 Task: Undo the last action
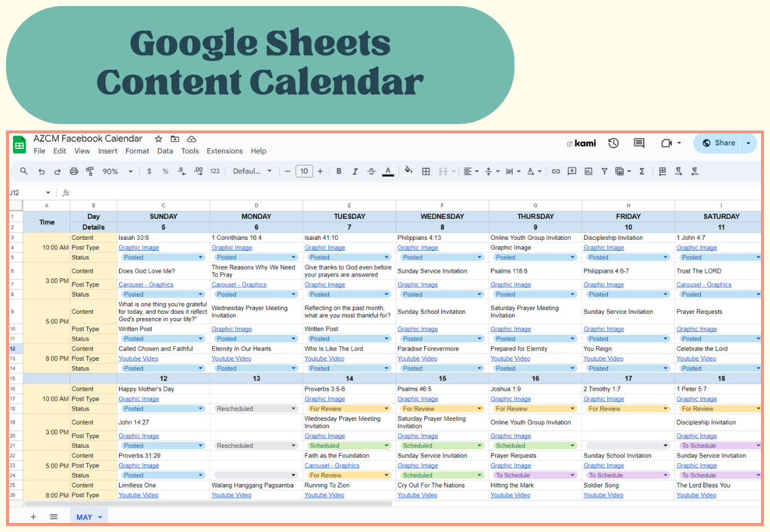(x=42, y=171)
